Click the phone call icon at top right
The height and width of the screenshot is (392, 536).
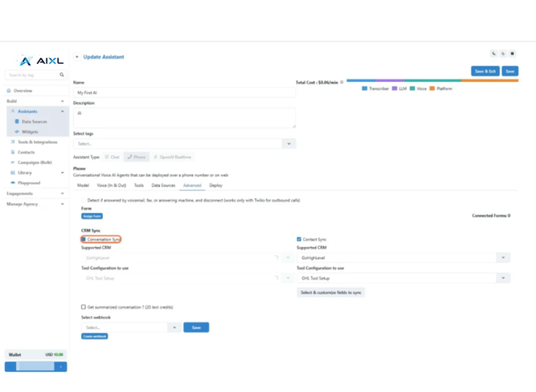(x=494, y=54)
